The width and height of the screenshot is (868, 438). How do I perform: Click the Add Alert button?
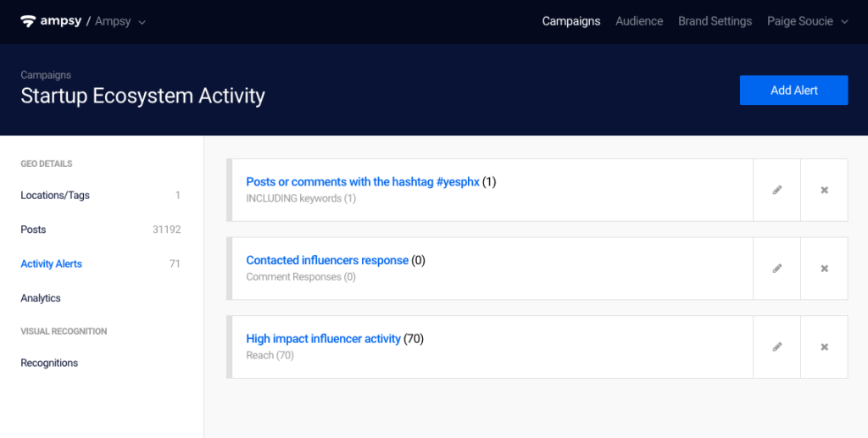(x=793, y=90)
